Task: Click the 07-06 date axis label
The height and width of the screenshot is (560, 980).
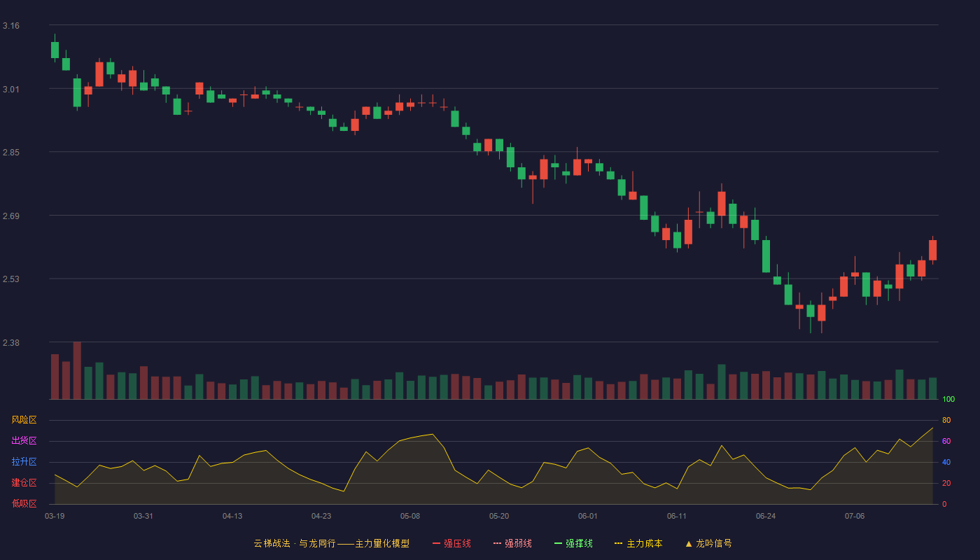Action: point(855,516)
